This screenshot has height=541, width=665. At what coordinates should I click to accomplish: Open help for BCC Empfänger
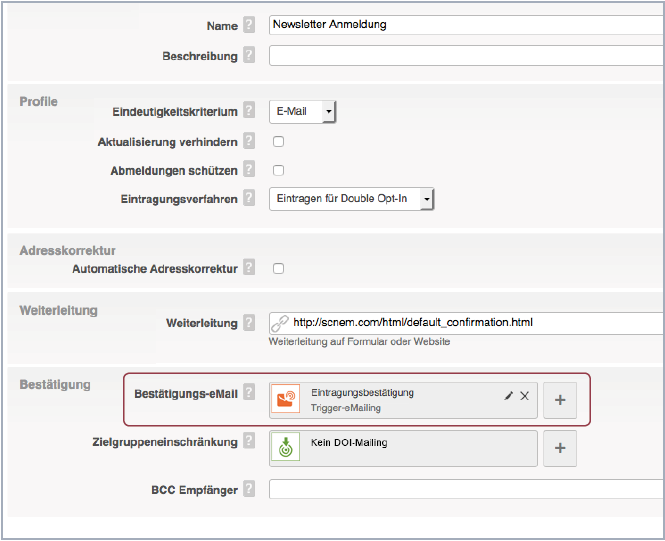tap(249, 490)
